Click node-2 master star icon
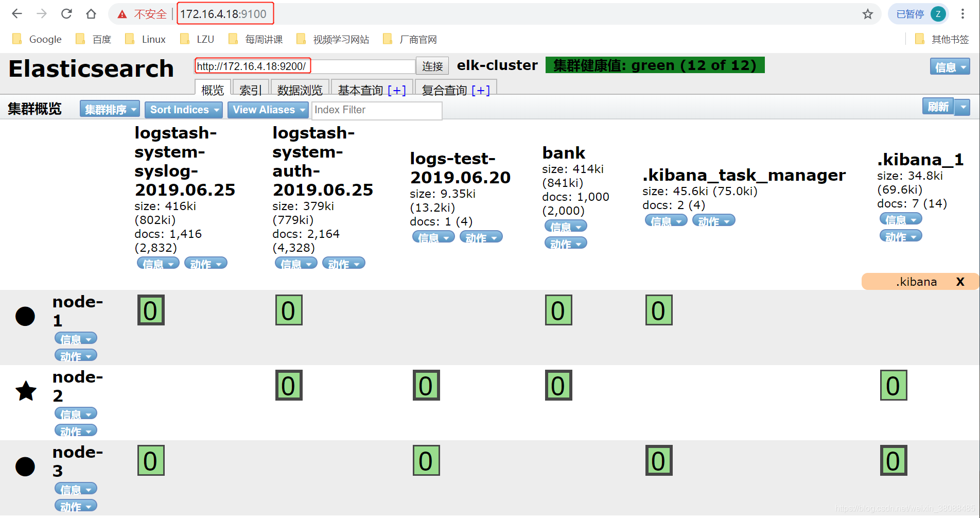 [x=26, y=391]
